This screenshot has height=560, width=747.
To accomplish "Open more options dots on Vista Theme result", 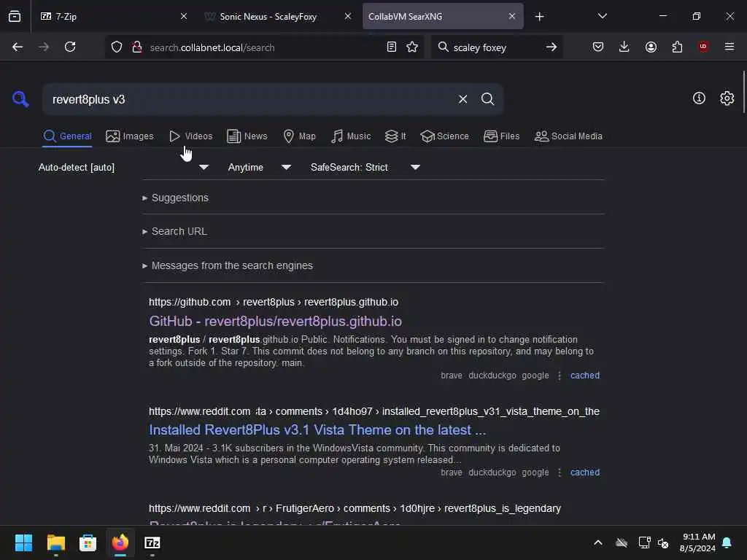I will pos(560,472).
